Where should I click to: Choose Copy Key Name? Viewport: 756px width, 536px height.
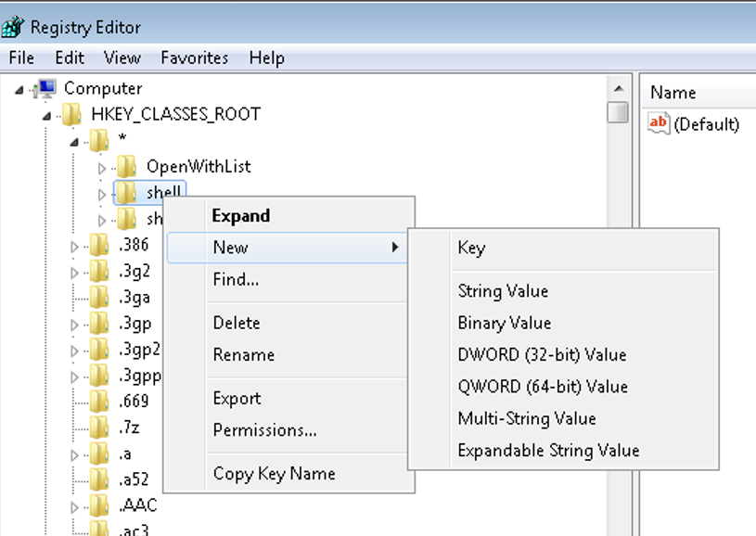point(289,473)
